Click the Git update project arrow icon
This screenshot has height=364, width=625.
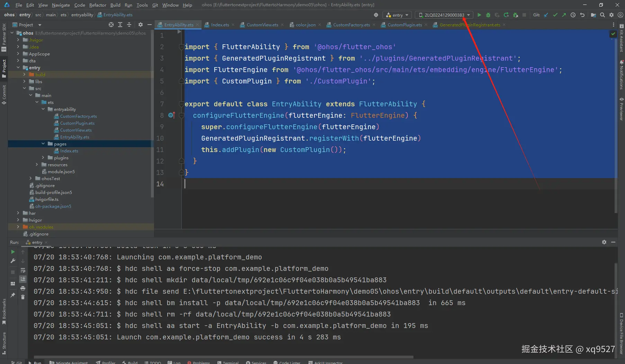point(546,15)
